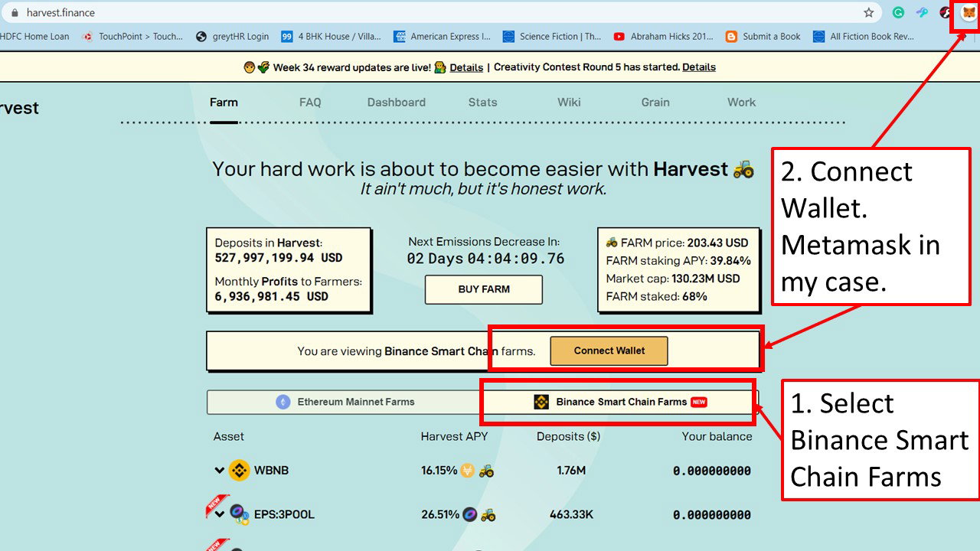This screenshot has width=980, height=551.
Task: Open Details for Week 34 reward updates
Action: click(466, 67)
